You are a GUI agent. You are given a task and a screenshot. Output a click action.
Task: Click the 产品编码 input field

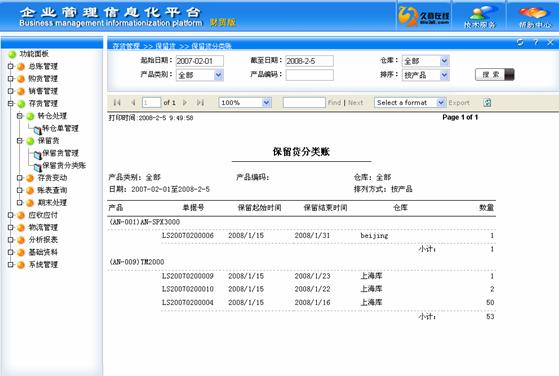coord(309,75)
